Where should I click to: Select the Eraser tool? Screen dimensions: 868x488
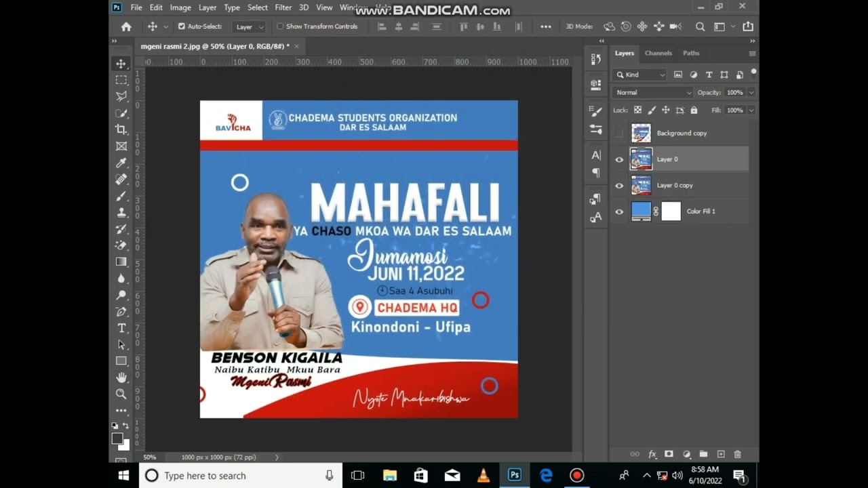pyautogui.click(x=121, y=245)
